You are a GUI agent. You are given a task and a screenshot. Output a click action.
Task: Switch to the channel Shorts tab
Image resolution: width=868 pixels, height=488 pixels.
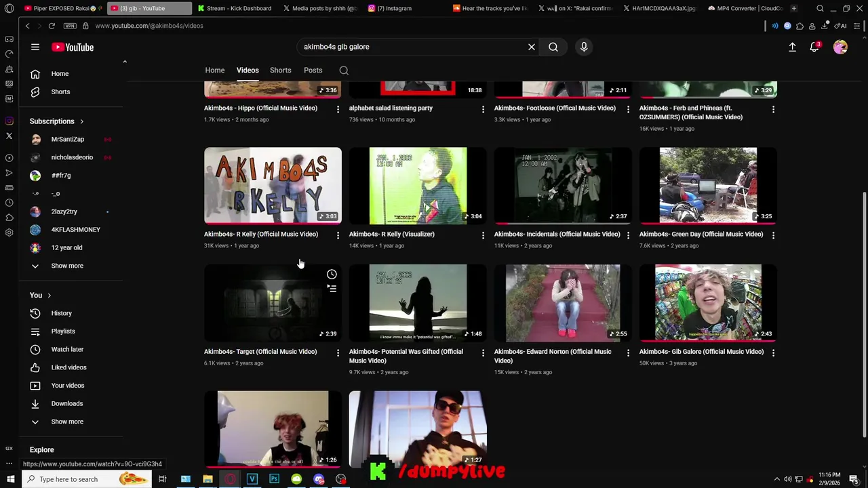(280, 70)
